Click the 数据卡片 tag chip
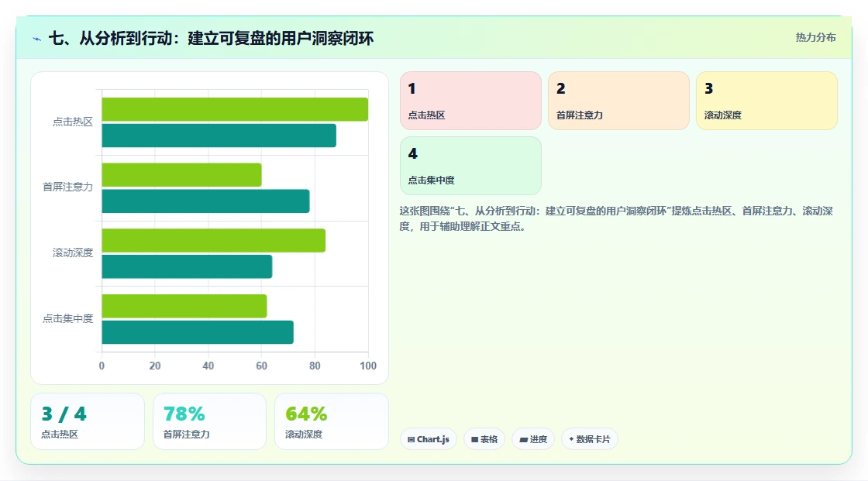 (590, 439)
